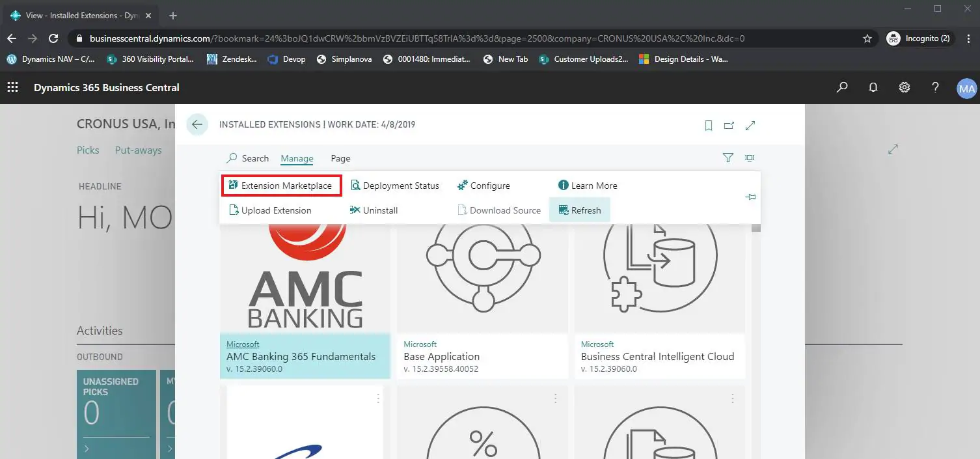Click Deployment Status action
Viewport: 980px width, 459px height.
point(395,186)
